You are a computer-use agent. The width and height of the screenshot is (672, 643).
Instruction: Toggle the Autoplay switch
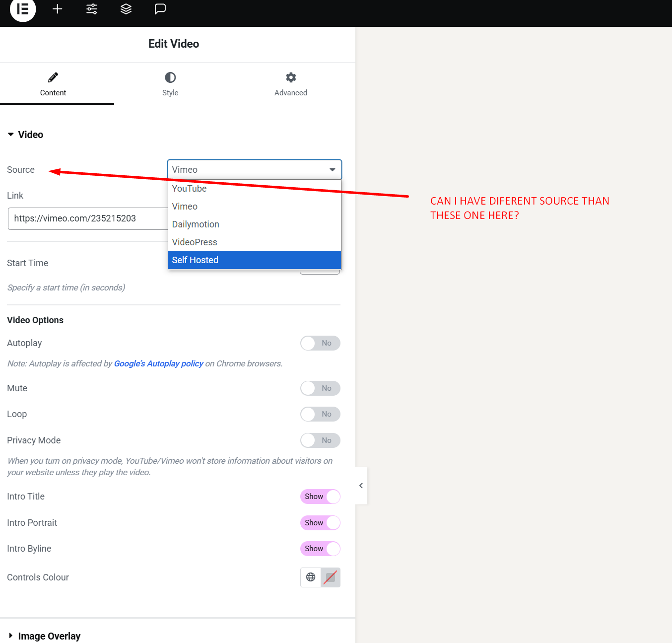click(x=320, y=343)
